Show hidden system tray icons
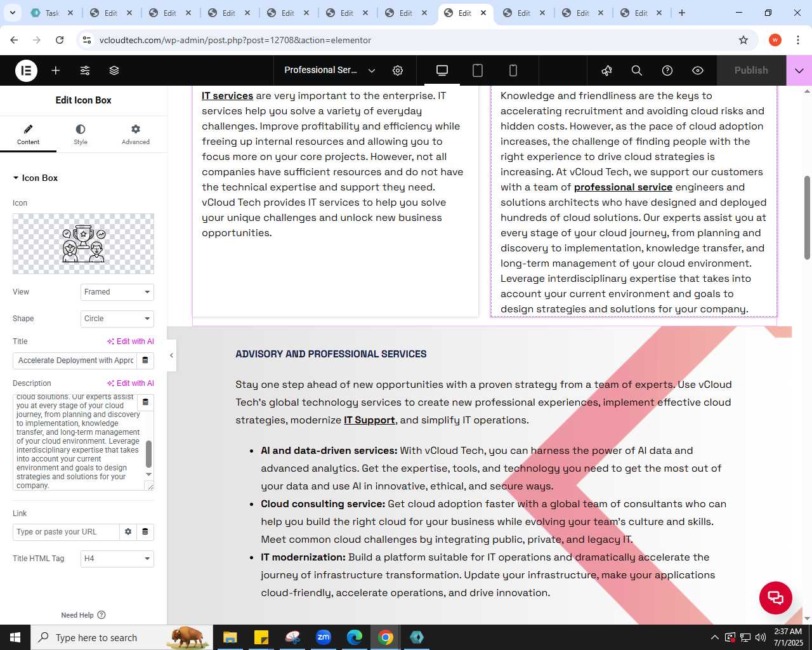 click(715, 637)
